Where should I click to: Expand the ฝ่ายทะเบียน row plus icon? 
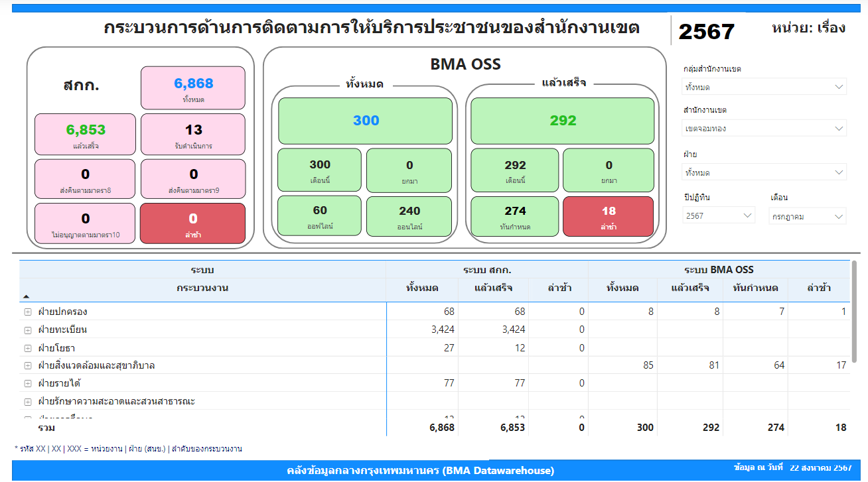(28, 330)
